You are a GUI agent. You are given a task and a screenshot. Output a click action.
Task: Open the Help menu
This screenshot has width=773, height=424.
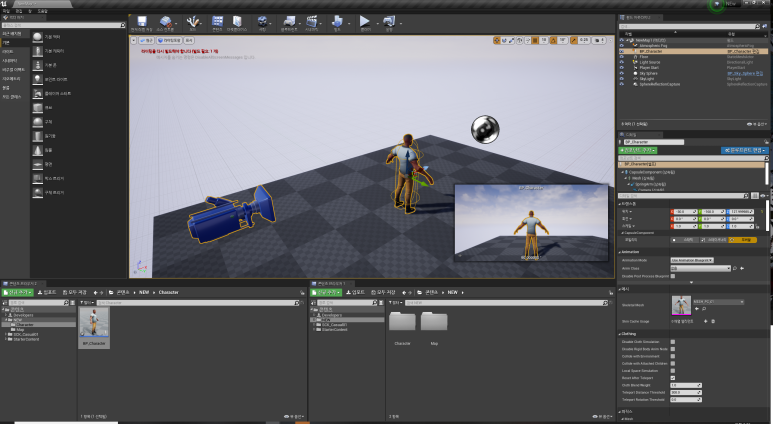pos(43,10)
